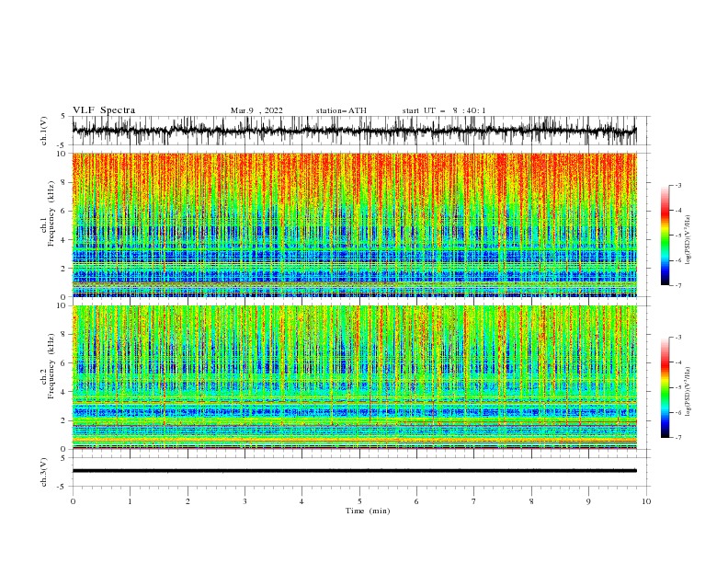Click the 'start UT = 8 :40: 1' text
Image resolution: width=728 pixels, height=563 pixels.
444,110
